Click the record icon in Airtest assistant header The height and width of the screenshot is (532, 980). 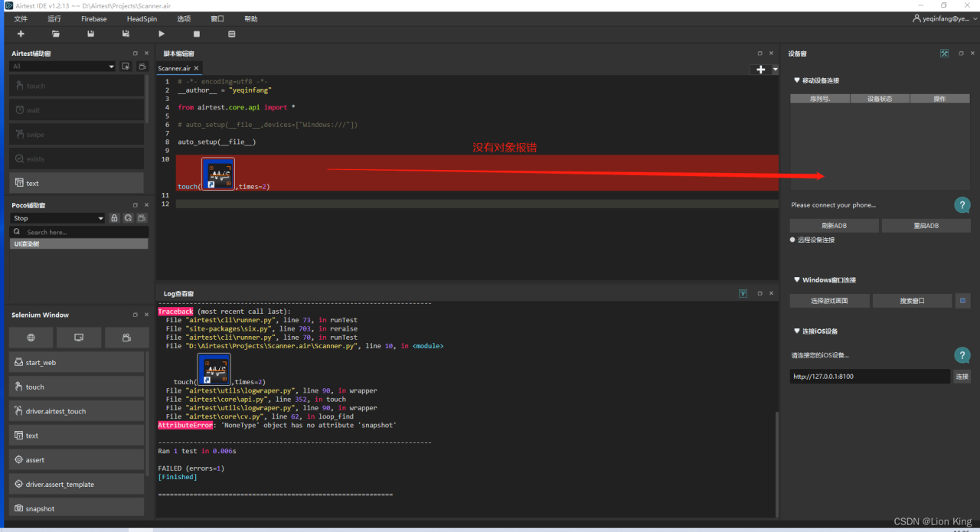click(x=142, y=67)
